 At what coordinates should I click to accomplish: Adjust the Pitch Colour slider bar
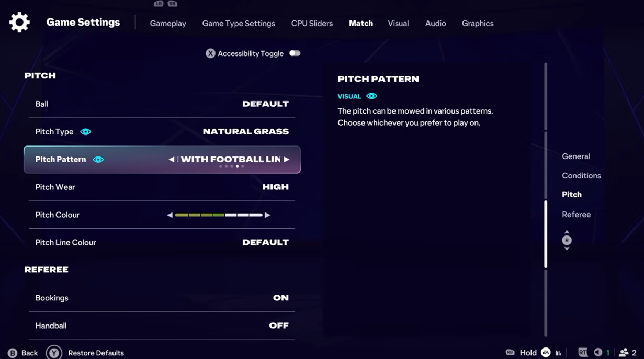[x=219, y=215]
